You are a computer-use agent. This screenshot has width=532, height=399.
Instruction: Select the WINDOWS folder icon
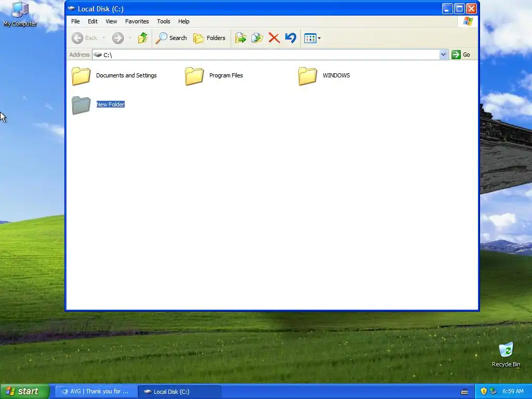(308, 76)
